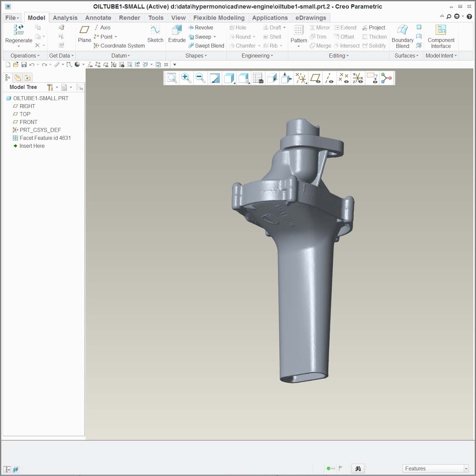
Task: Toggle datum point display in graphics toolbar
Action: click(344, 78)
